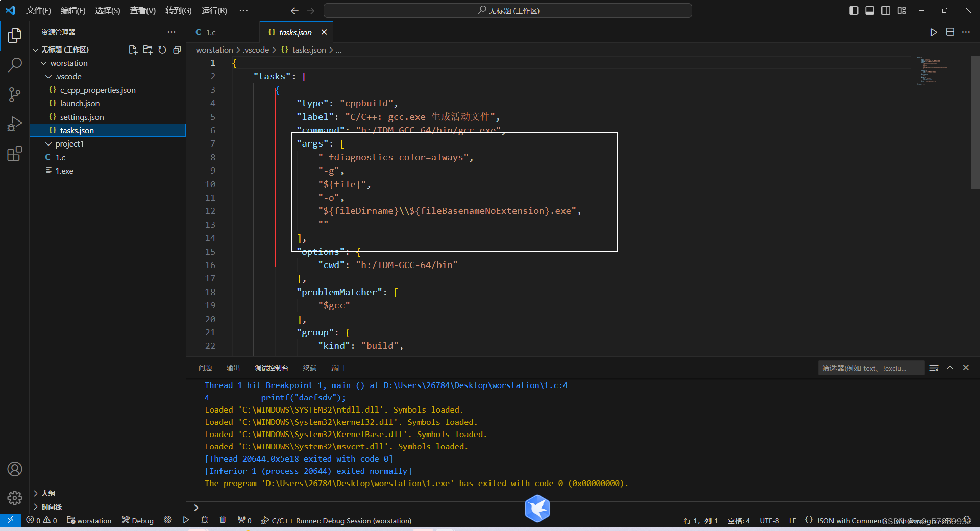Open the Source Control view
The height and width of the screenshot is (531, 980).
[15, 94]
